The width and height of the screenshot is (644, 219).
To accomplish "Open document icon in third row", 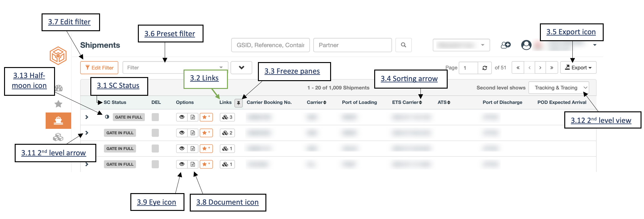I will click(193, 148).
